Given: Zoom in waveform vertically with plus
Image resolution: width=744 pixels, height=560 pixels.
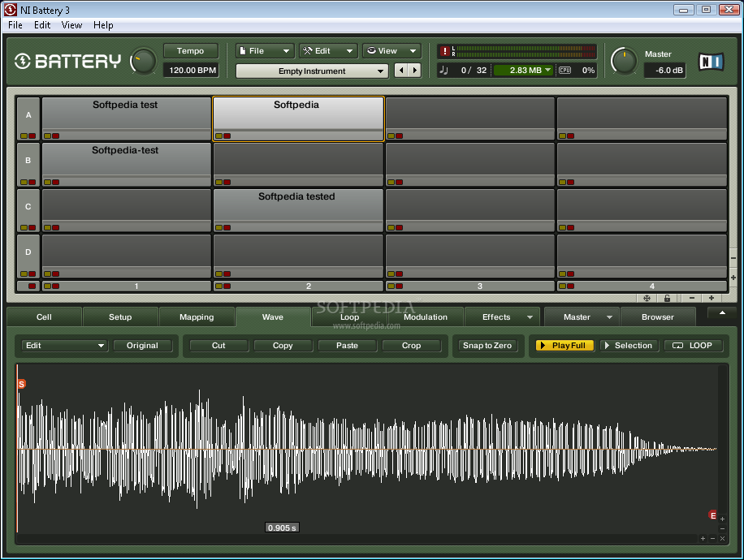Looking at the screenshot, I should click(x=722, y=519).
